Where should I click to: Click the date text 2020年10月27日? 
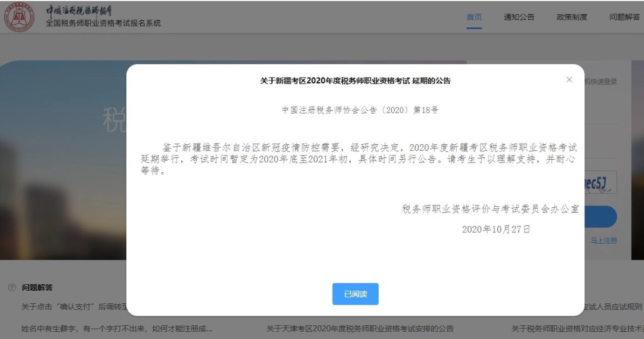click(496, 229)
